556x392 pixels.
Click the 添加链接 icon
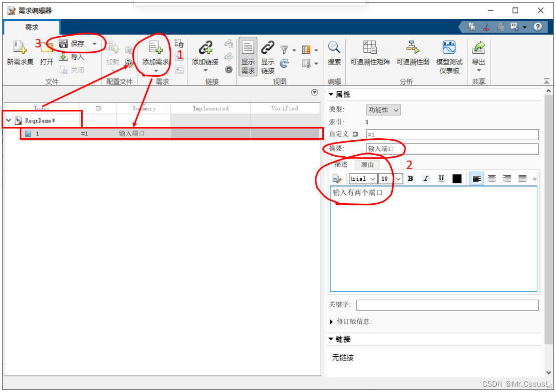[205, 48]
